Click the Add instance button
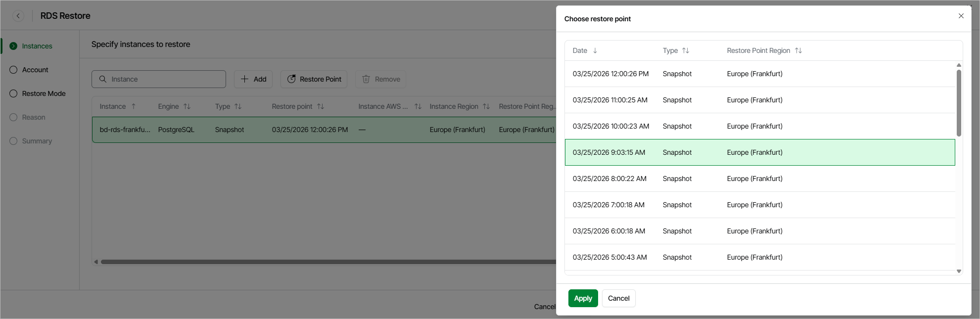This screenshot has width=980, height=319. [253, 79]
